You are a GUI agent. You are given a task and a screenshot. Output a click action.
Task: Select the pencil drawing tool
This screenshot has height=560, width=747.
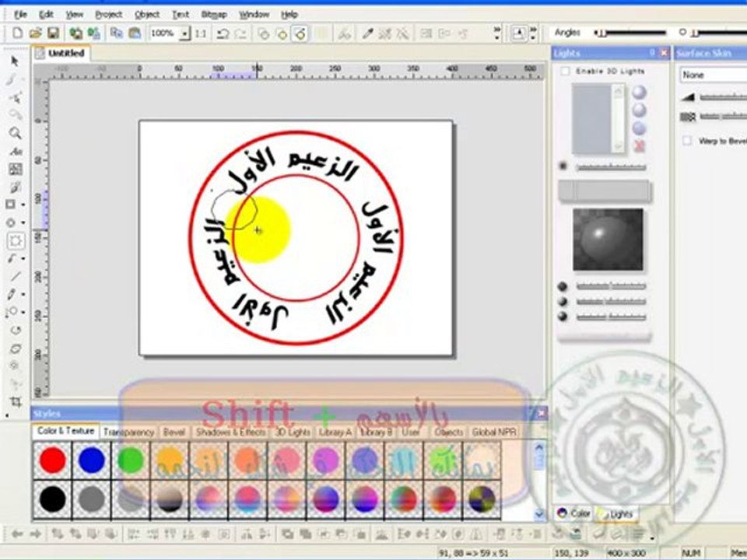(12, 294)
